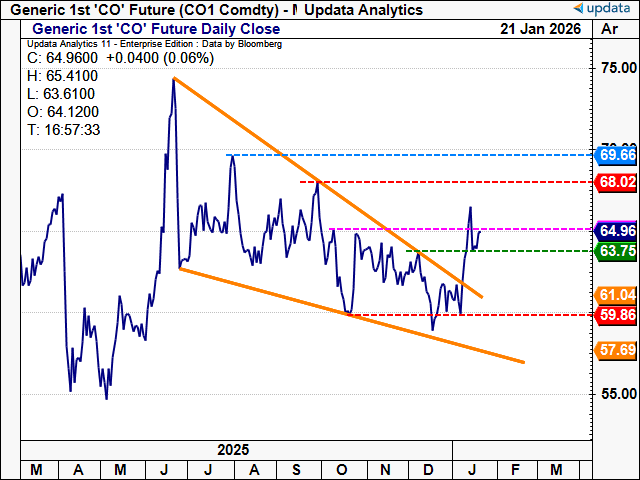640x480 pixels.
Task: Click the 'S' September marker on time axis
Action: (x=297, y=469)
